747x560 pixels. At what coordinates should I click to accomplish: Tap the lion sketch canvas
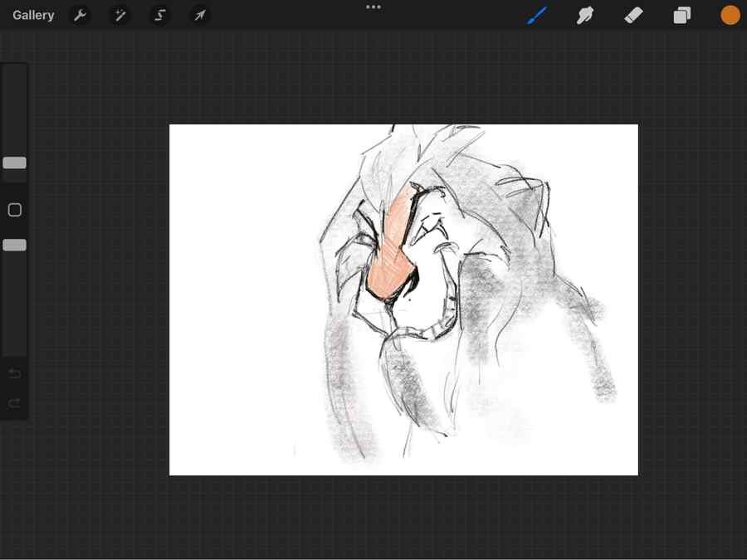click(x=403, y=299)
